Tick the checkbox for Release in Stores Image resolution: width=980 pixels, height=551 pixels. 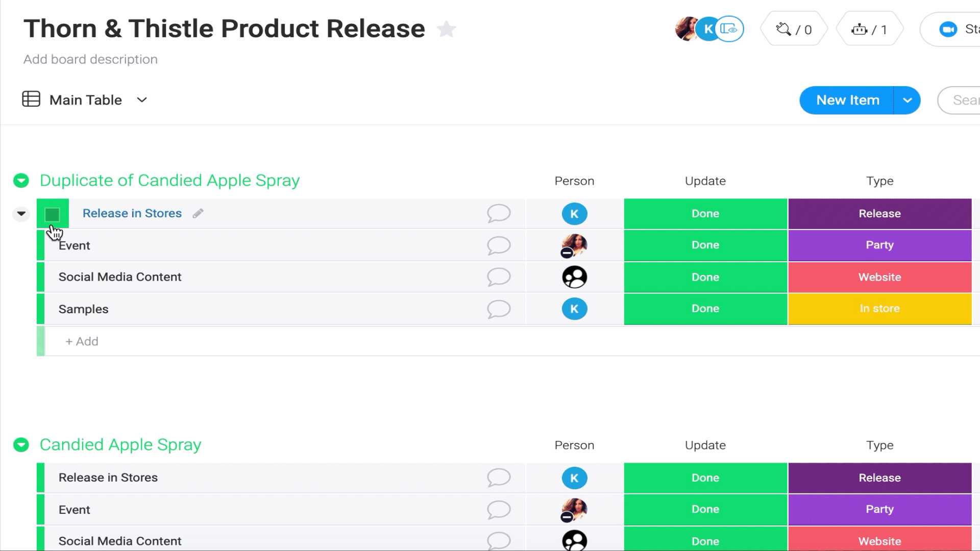click(x=52, y=215)
